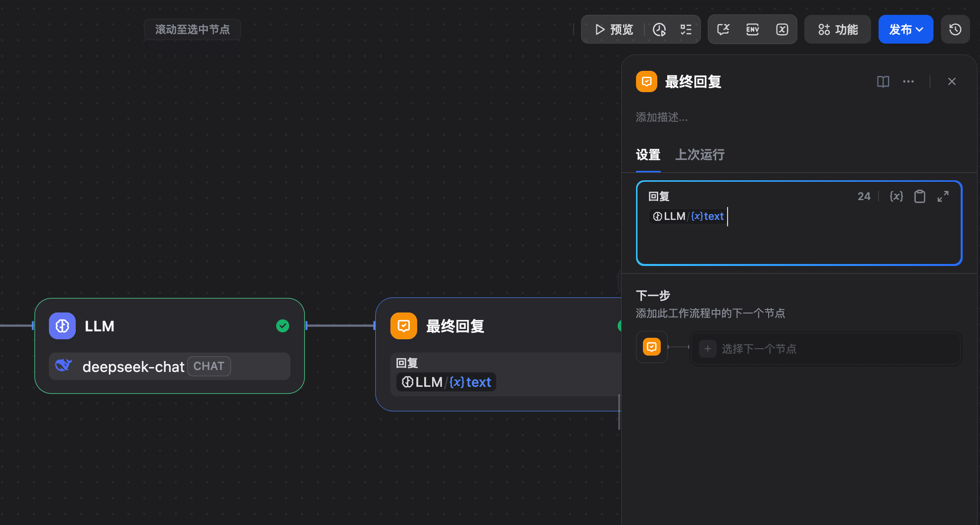Click the paste clipboard icon in reply box
Viewport: 980px width, 525px height.
coord(920,197)
